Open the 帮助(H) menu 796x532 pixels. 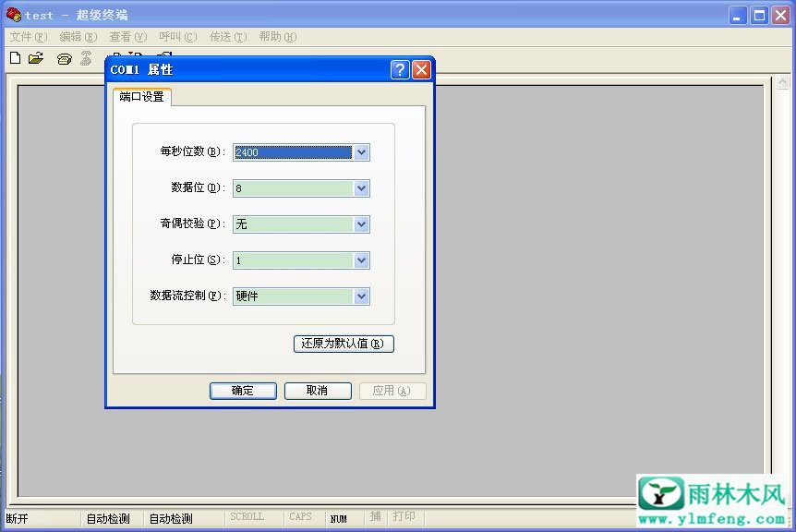(278, 37)
